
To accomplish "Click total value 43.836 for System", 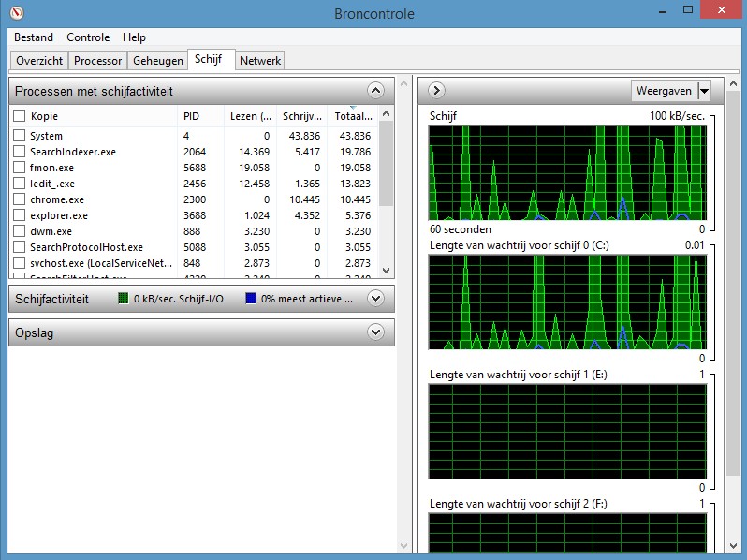I will pos(355,136).
